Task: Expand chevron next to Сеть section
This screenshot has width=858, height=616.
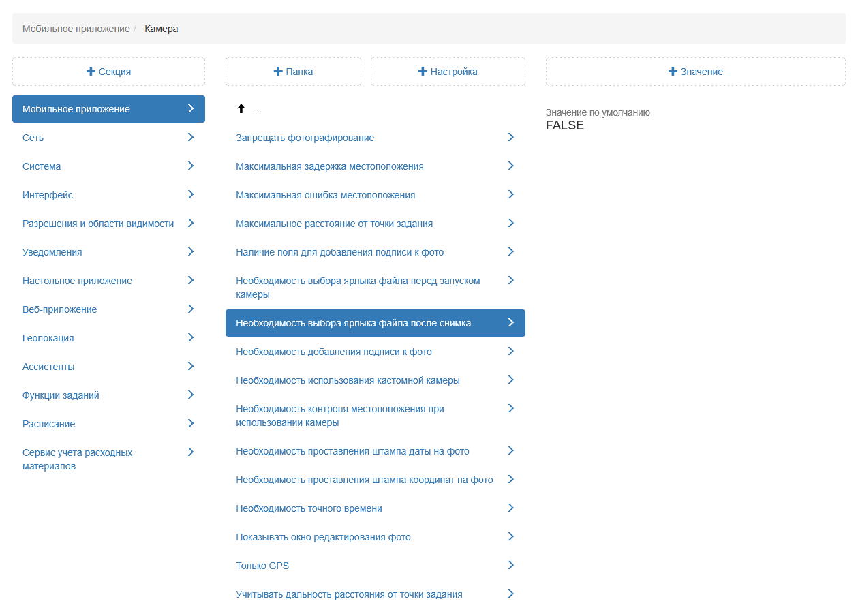Action: pos(191,137)
